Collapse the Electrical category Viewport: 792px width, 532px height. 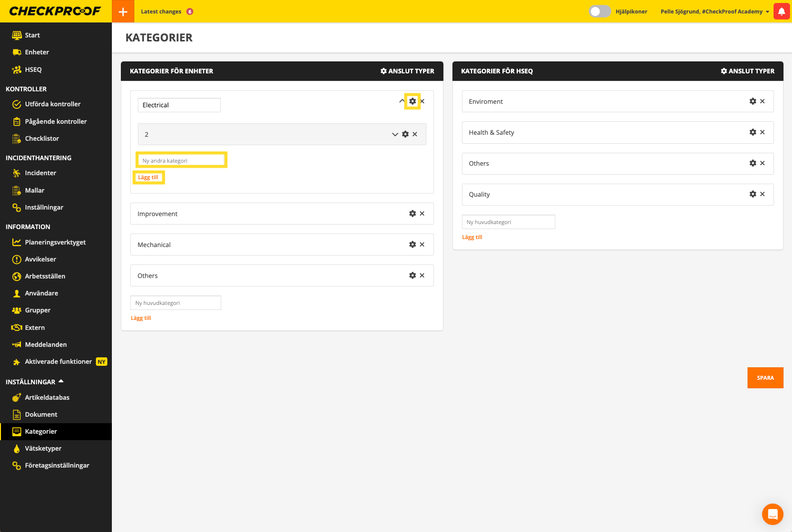pos(401,101)
